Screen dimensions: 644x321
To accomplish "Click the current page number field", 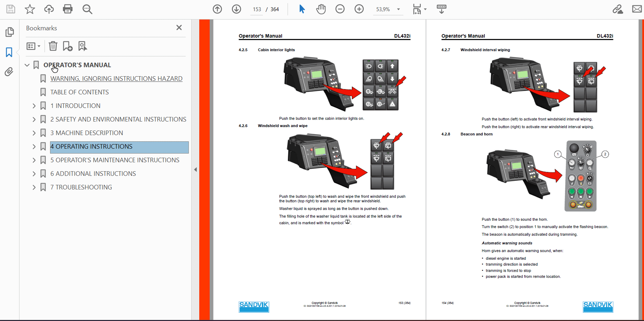I will [257, 9].
